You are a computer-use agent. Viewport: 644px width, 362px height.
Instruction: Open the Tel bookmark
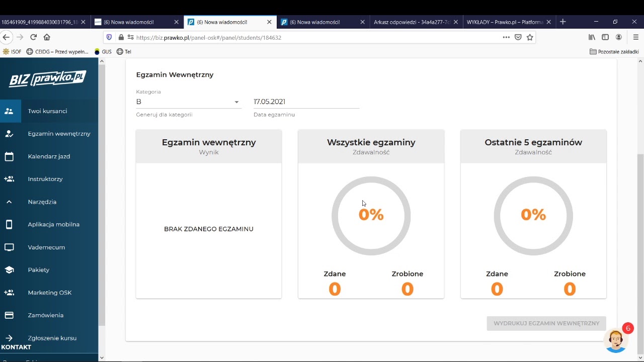point(124,52)
